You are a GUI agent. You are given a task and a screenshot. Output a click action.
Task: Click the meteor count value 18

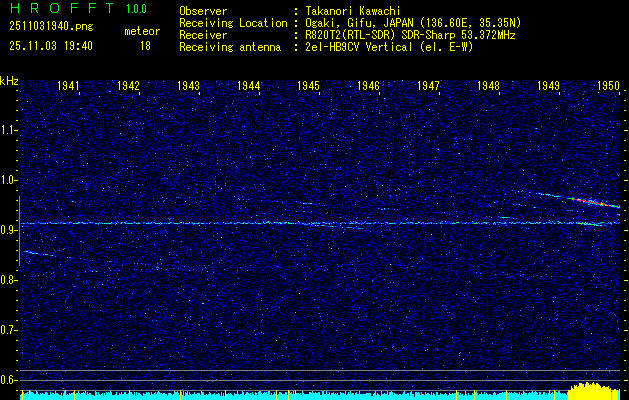[x=145, y=46]
